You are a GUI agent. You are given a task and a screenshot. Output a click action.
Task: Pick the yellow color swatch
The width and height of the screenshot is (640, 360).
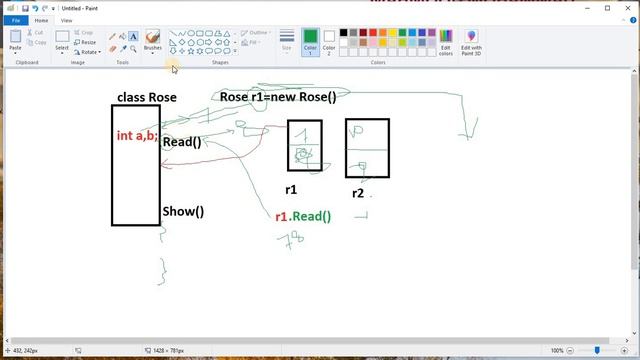click(x=393, y=33)
